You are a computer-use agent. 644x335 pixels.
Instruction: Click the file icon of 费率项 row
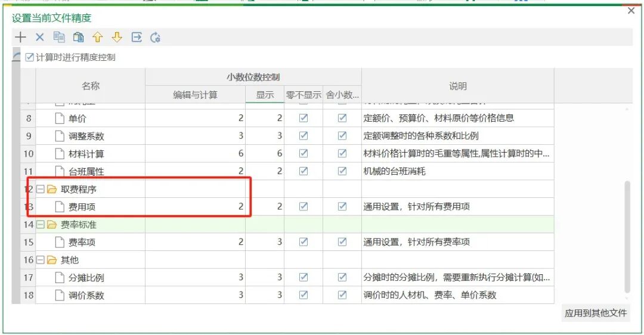[x=60, y=242]
